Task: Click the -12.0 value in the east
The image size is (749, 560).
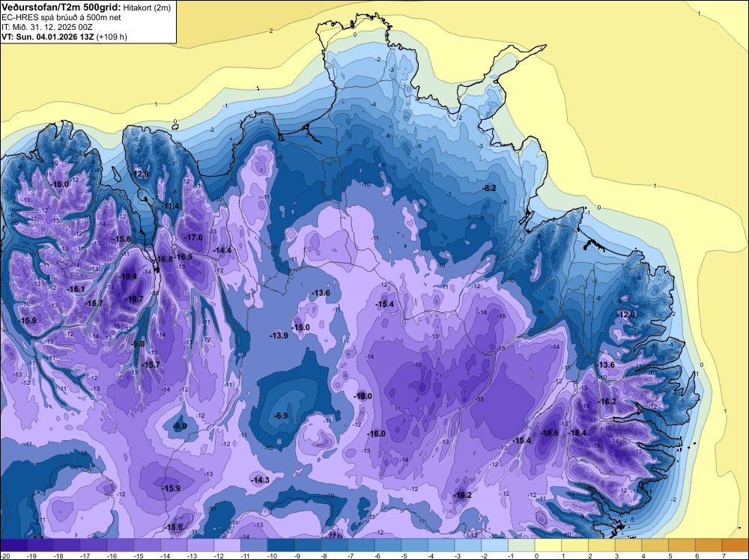Action: tap(627, 314)
